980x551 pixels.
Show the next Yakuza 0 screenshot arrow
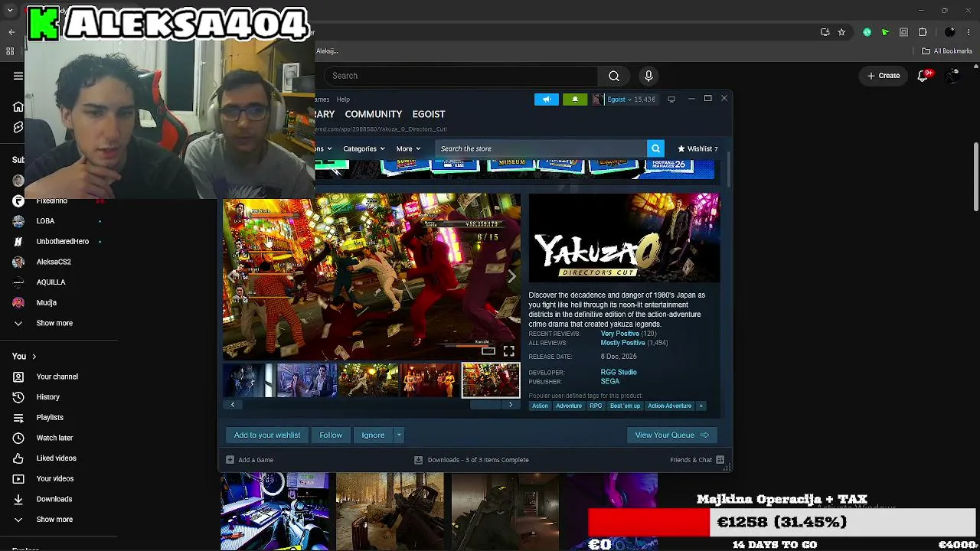[511, 276]
